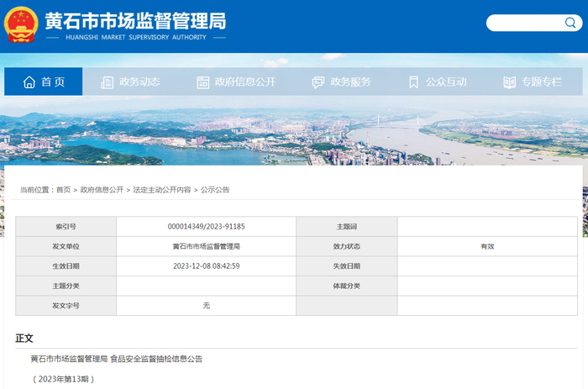
Task: Go to 政务服务 menu section
Action: coord(350,82)
